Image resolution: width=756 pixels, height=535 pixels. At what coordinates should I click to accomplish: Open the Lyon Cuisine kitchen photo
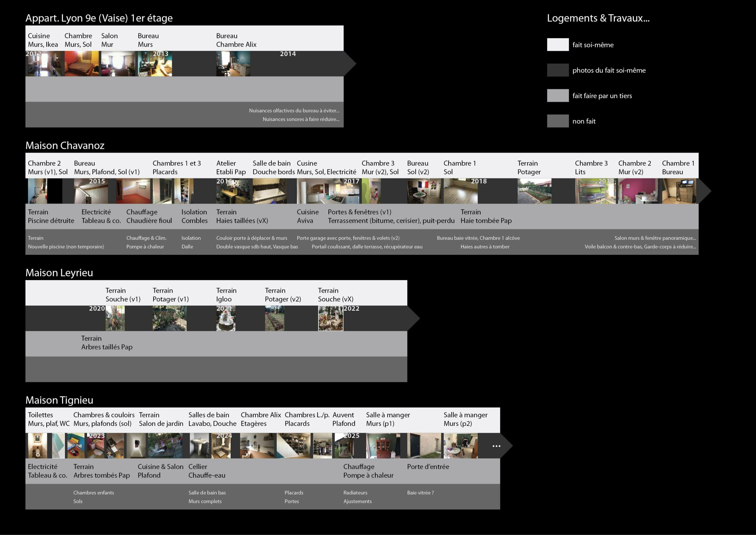(45, 64)
